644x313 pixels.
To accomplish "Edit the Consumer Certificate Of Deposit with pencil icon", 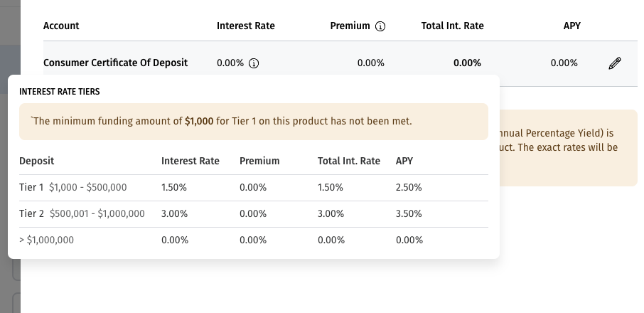I will click(x=615, y=63).
